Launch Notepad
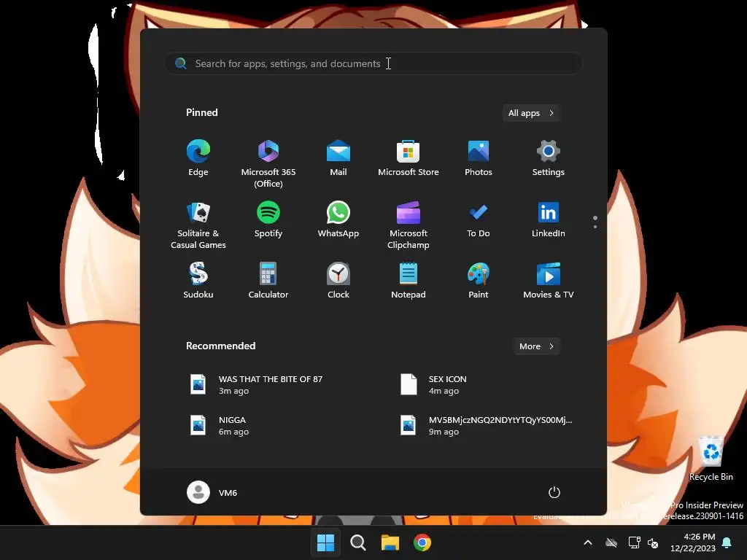 pos(409,281)
